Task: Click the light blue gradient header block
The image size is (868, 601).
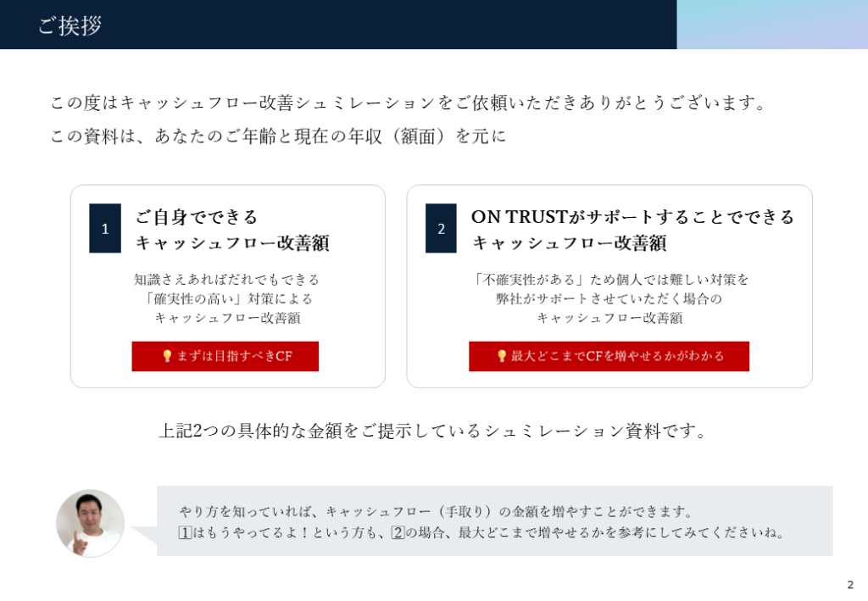Action: tap(772, 25)
